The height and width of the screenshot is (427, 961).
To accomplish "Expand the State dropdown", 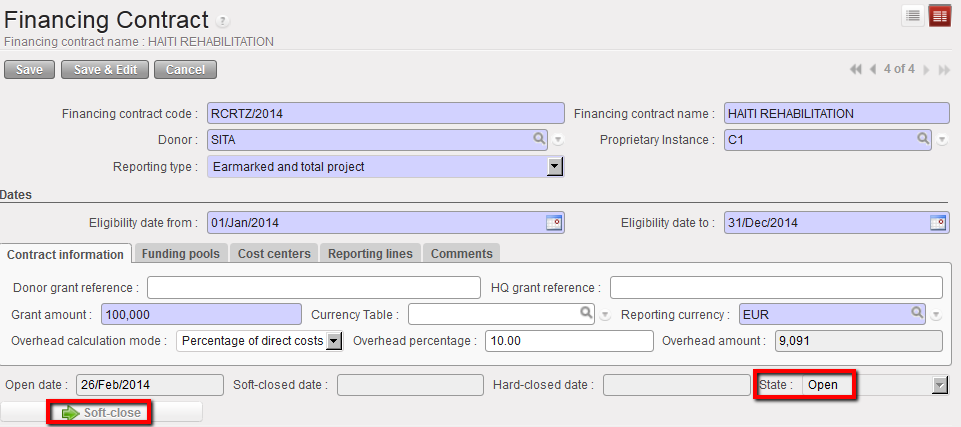I will coord(939,385).
